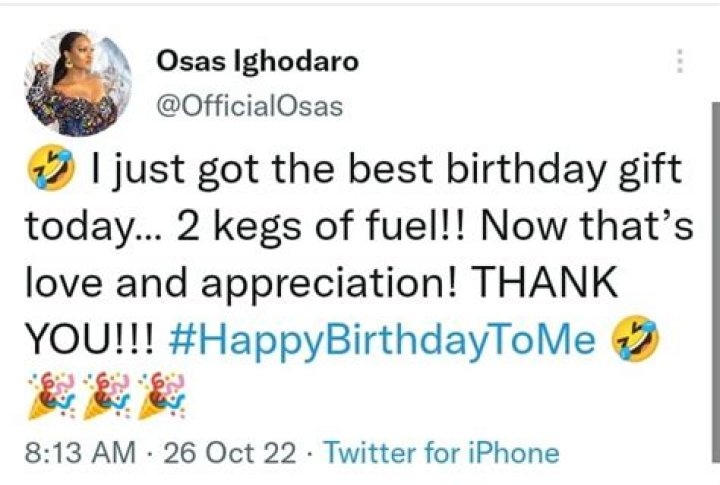Open the three-dot more options menu
The width and height of the screenshot is (720, 485).
(x=680, y=60)
